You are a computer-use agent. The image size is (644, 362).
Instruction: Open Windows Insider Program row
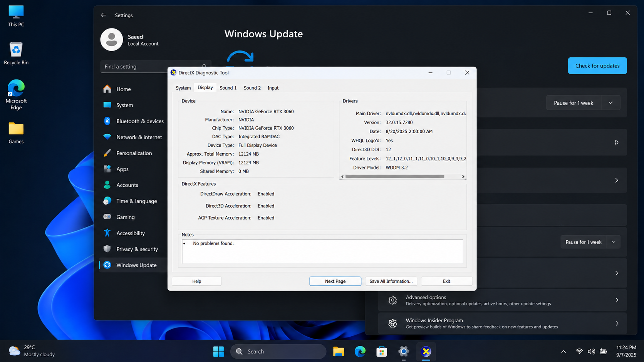tap(502, 323)
